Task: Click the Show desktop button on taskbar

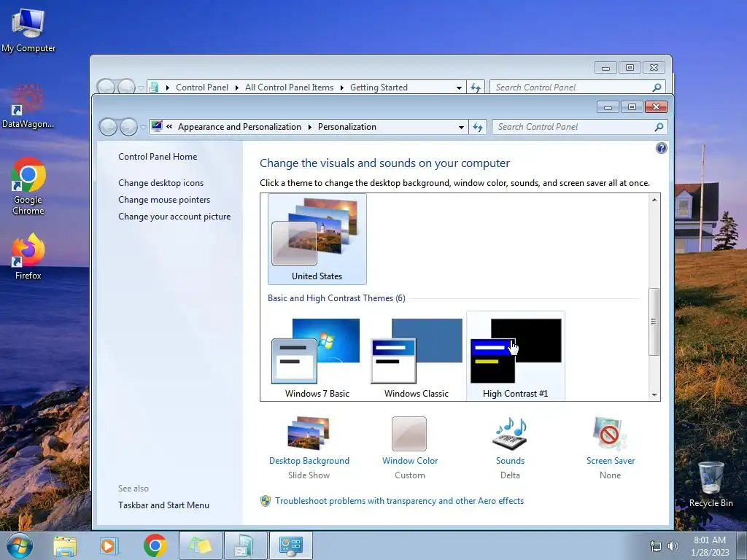Action: click(x=742, y=546)
